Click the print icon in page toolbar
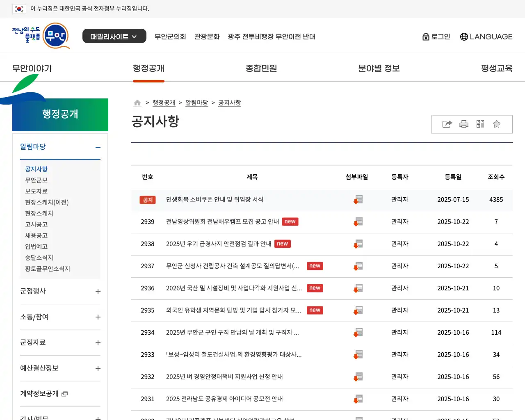Screen dimensions: 525x420 (464, 124)
